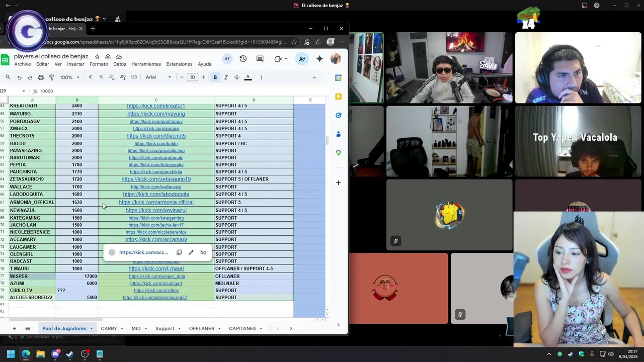This screenshot has width=644, height=362.
Task: Switch to the MID sheet tab
Action: click(136, 328)
